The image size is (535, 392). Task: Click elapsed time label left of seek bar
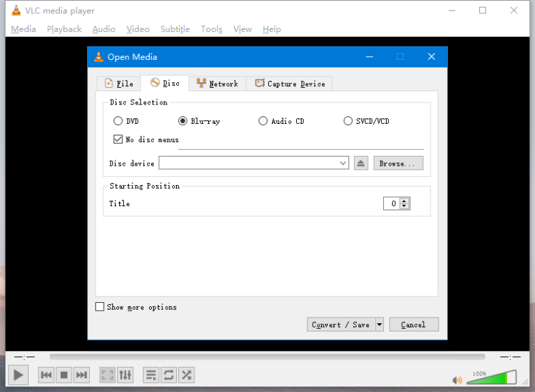24,357
